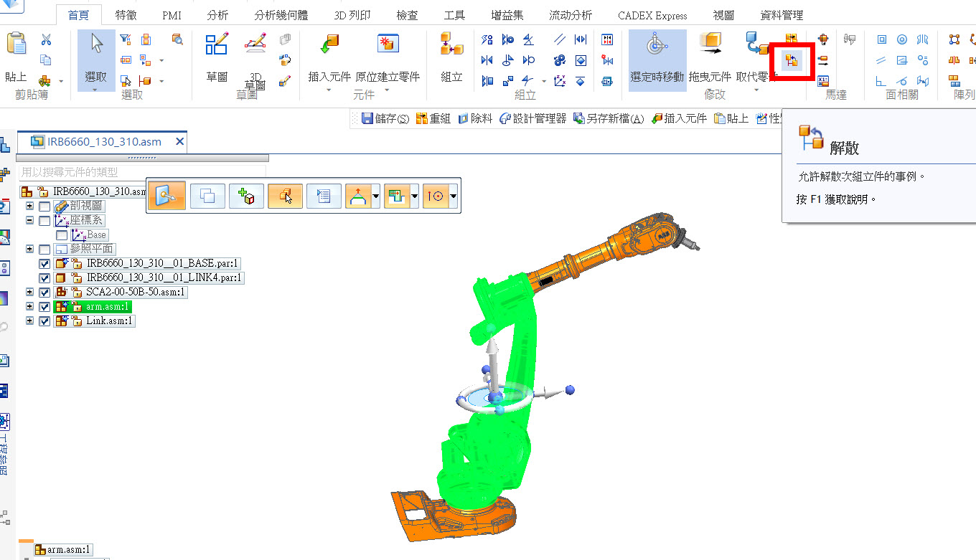The width and height of the screenshot is (976, 560).
Task: Click the 取代零件 replace part tool
Action: [756, 44]
